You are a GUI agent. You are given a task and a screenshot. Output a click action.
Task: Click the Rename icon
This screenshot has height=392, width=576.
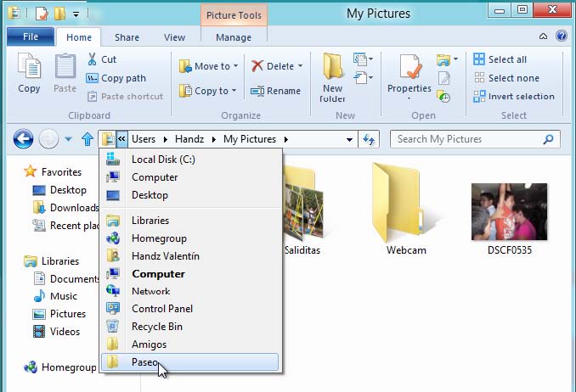tap(257, 91)
